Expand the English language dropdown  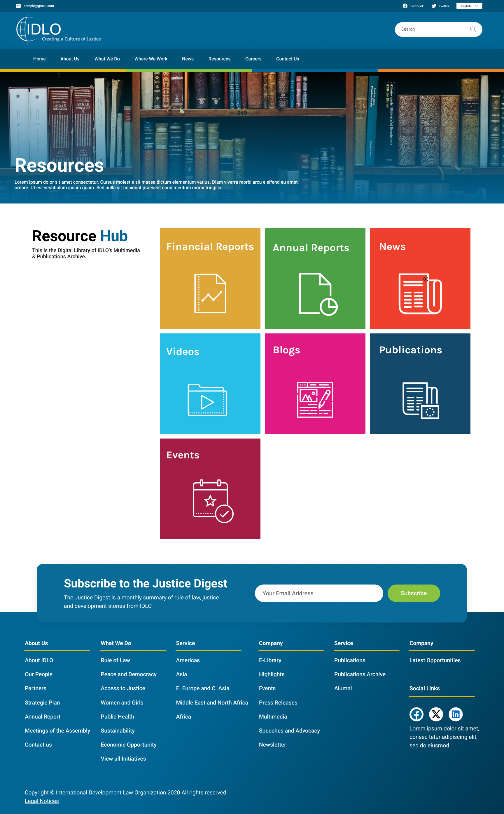pos(469,6)
